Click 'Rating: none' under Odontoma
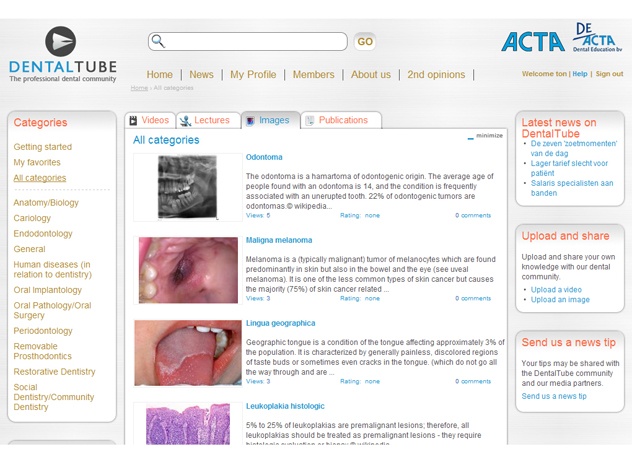Screen dimensions: 632x475 tap(360, 215)
